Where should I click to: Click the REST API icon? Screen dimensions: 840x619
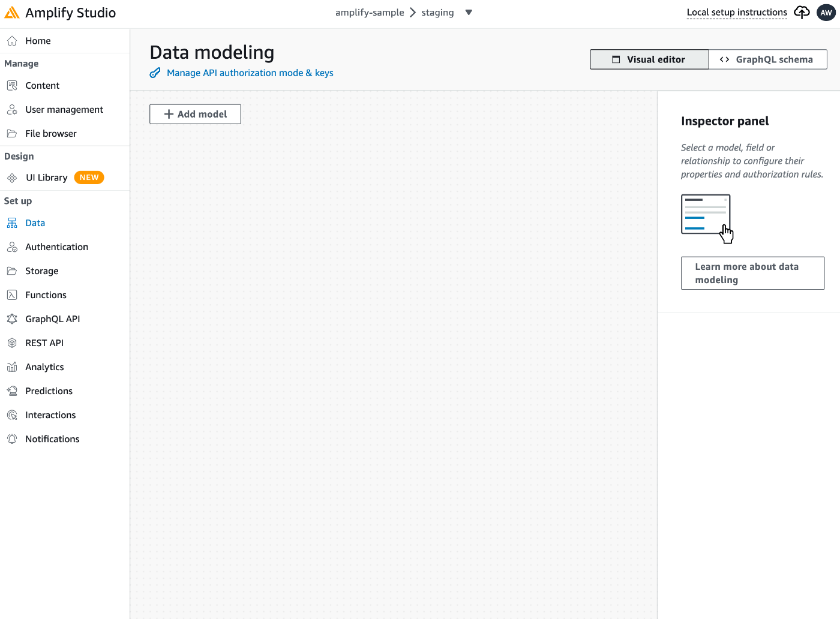[12, 343]
